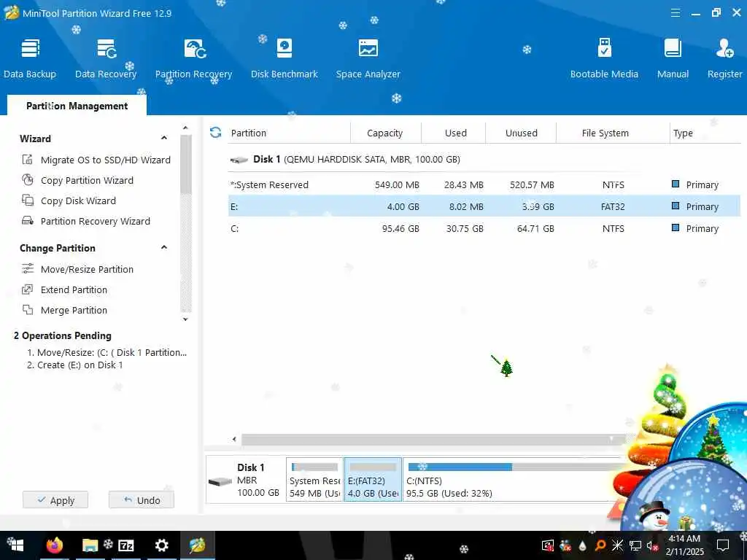Click the Register icon
Screen dimensions: 747x560
[724, 49]
